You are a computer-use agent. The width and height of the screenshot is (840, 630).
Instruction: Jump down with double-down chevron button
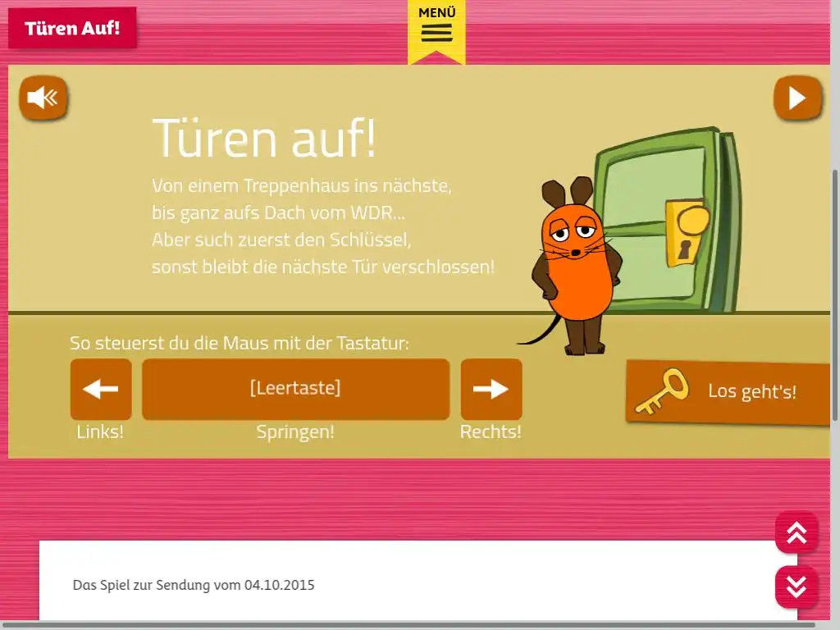point(797,587)
